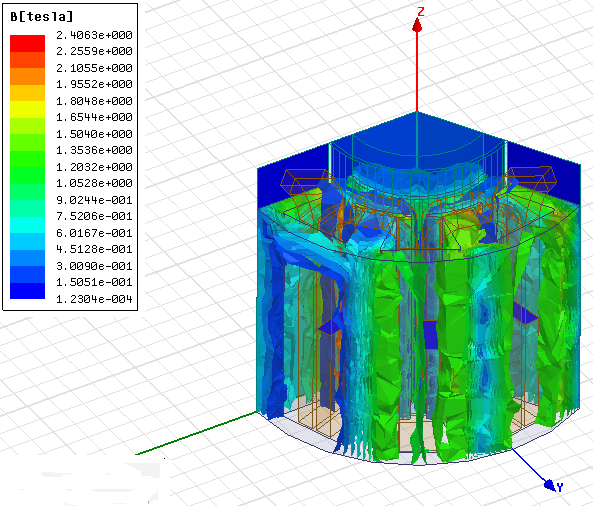Click the green X axis line

pyautogui.click(x=197, y=433)
